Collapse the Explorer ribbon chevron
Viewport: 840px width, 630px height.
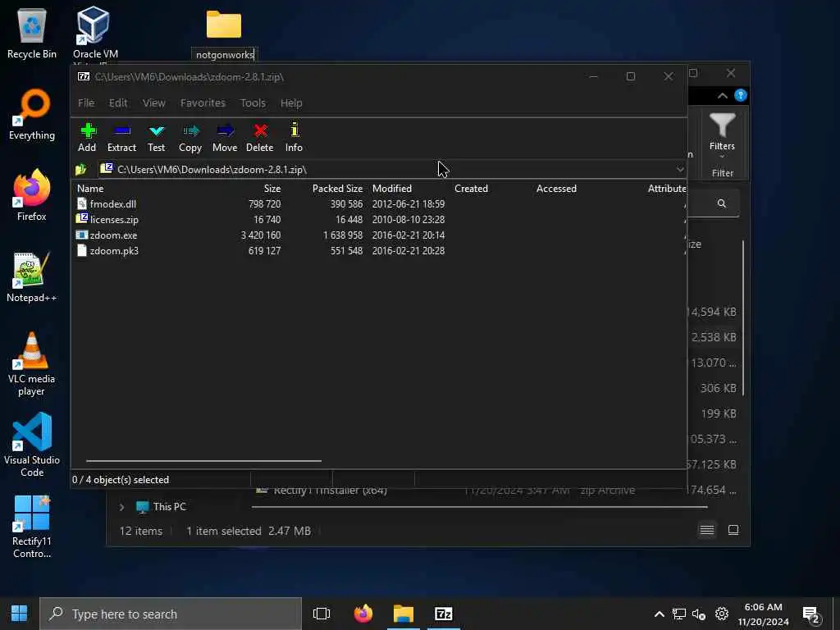point(722,96)
